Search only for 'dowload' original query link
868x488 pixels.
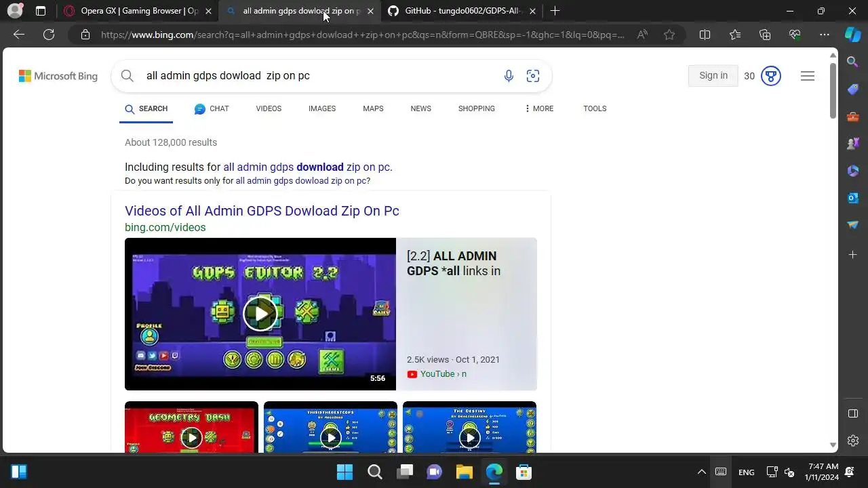point(302,181)
